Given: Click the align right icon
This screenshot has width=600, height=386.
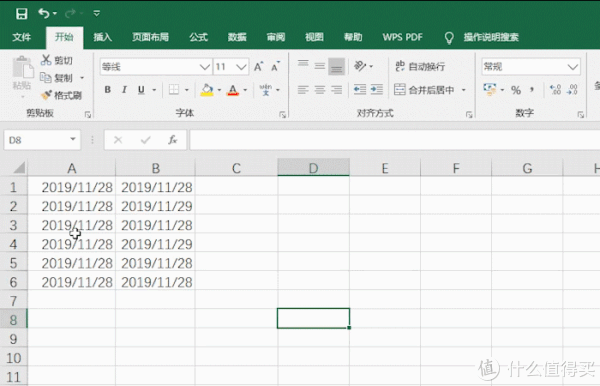Looking at the screenshot, I should click(x=337, y=90).
